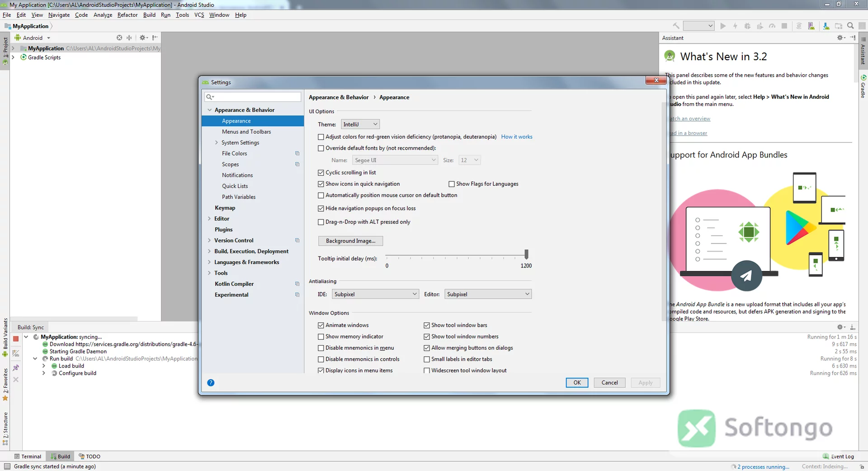Hide the Assistant panel with arrow icon
Image resolution: width=868 pixels, height=471 pixels.
point(853,38)
